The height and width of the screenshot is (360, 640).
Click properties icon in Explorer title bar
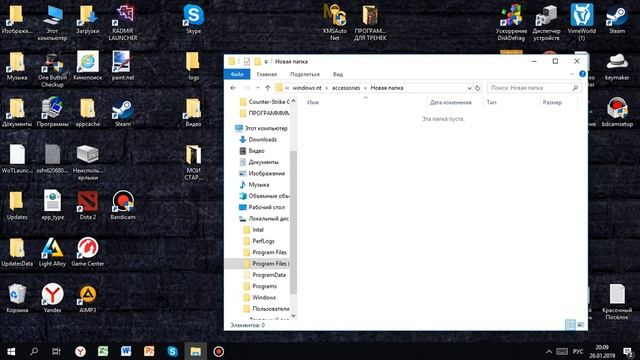(x=247, y=61)
